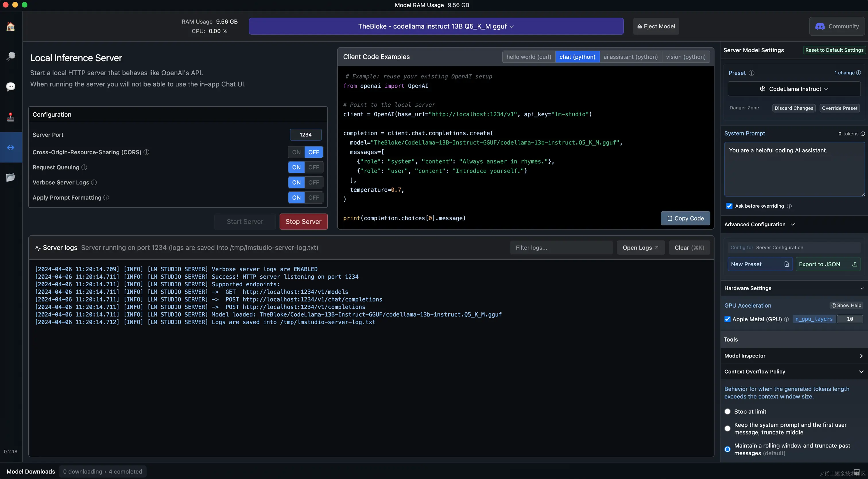Click the CORS info icon
The height and width of the screenshot is (479, 868).
point(147,152)
